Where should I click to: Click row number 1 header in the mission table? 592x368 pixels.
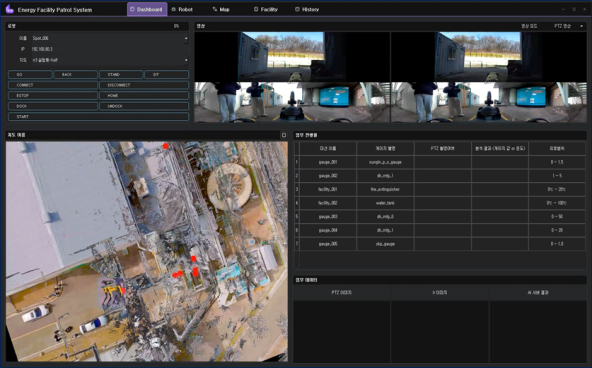[297, 162]
